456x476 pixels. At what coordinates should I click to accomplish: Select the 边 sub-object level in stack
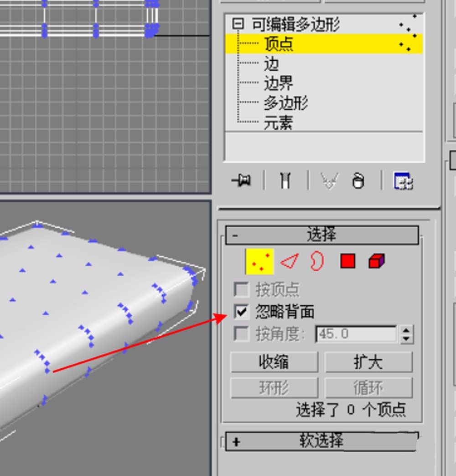pos(271,63)
